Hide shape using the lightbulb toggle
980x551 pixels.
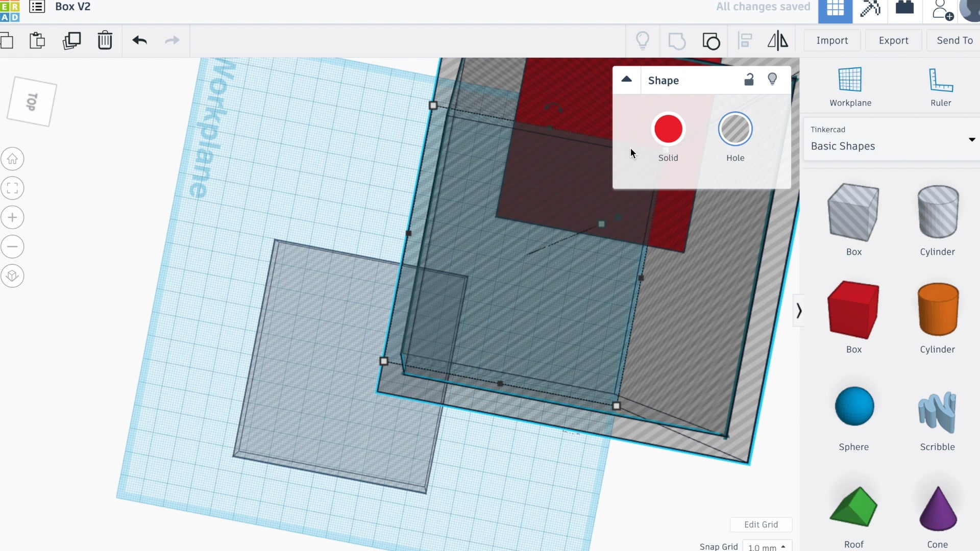[x=772, y=79]
